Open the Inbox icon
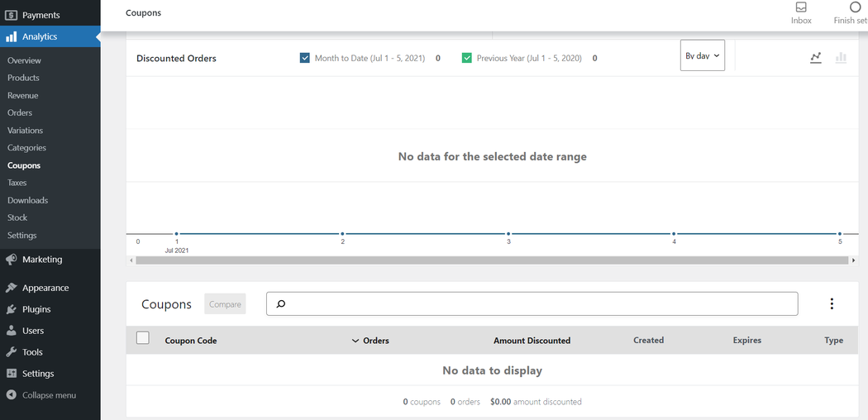868x420 pixels. pos(801,7)
